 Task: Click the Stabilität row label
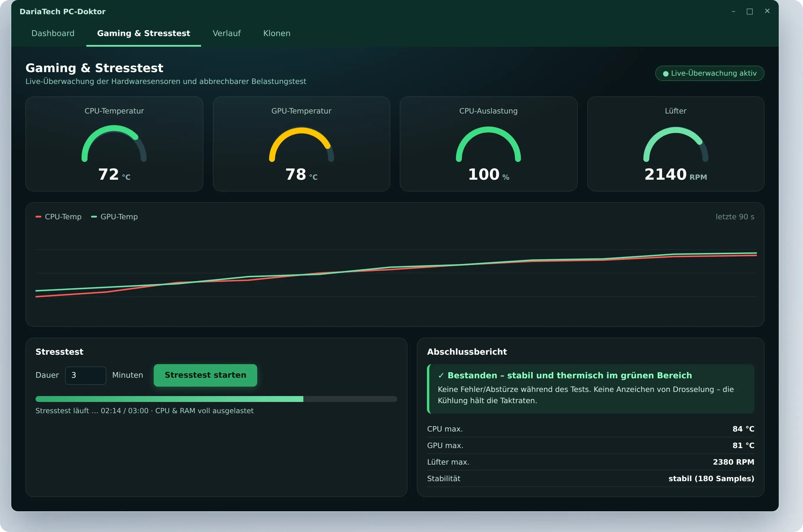[x=443, y=479]
